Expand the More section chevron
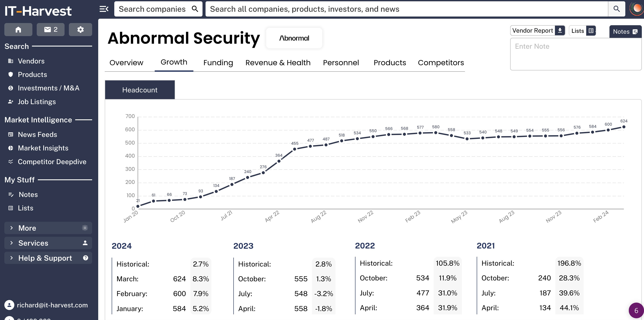 (12, 228)
